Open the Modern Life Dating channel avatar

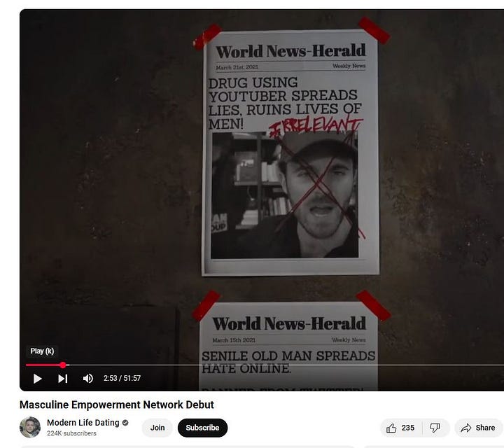click(x=30, y=428)
